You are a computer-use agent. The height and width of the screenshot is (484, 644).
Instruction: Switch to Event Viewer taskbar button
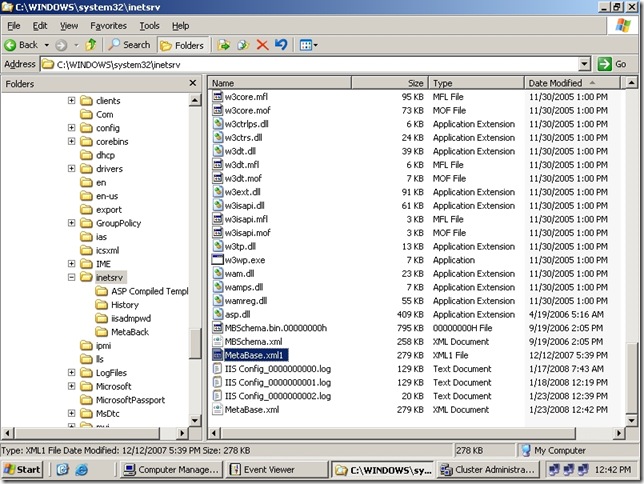click(277, 470)
